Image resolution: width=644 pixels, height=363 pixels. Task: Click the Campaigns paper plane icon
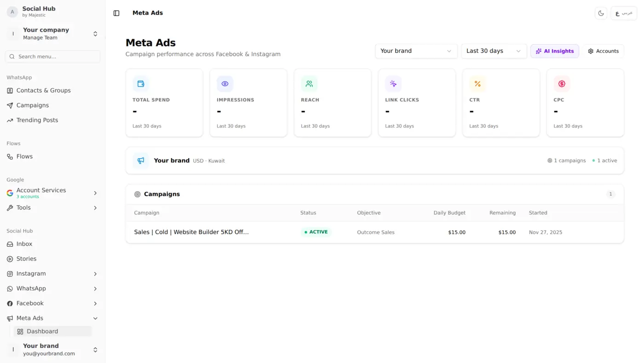(x=10, y=106)
